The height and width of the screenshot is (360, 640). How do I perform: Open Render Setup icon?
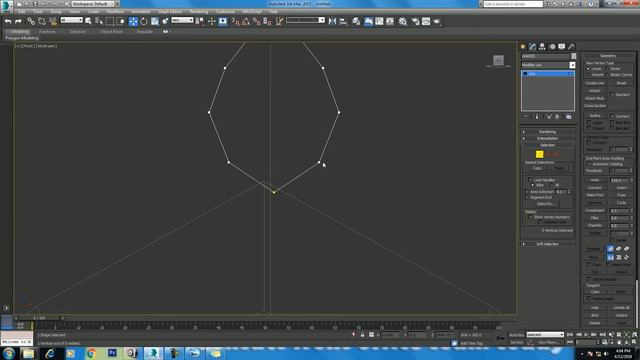coord(415,21)
